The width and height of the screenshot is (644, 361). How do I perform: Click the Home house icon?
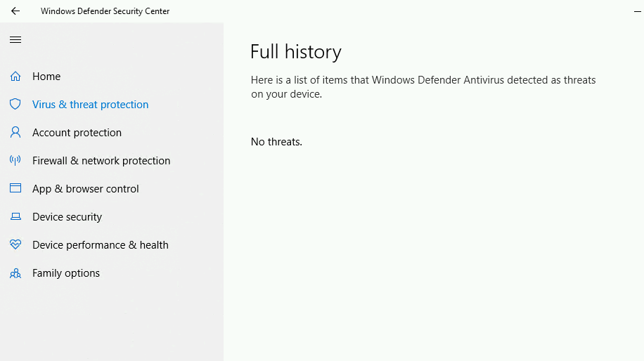coord(15,77)
